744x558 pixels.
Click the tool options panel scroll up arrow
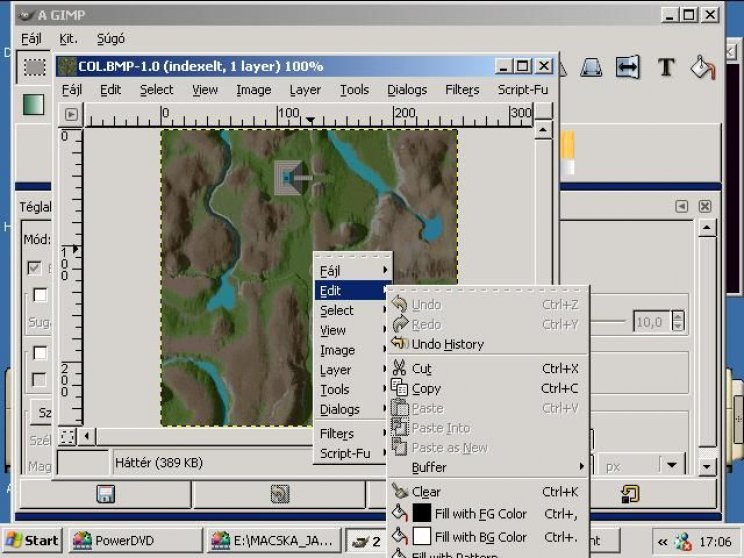707,228
